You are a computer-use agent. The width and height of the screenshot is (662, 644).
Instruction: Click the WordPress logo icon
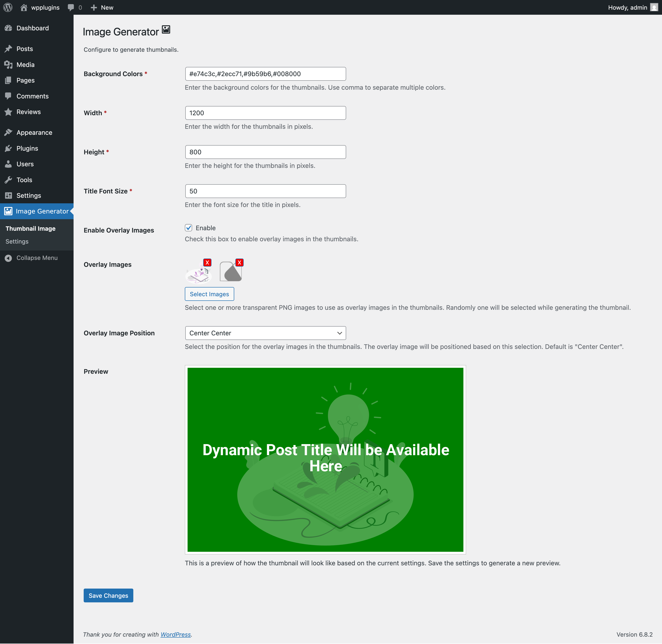point(8,7)
